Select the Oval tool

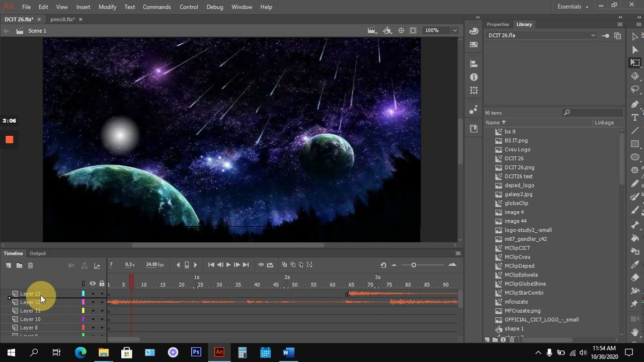coord(635,157)
